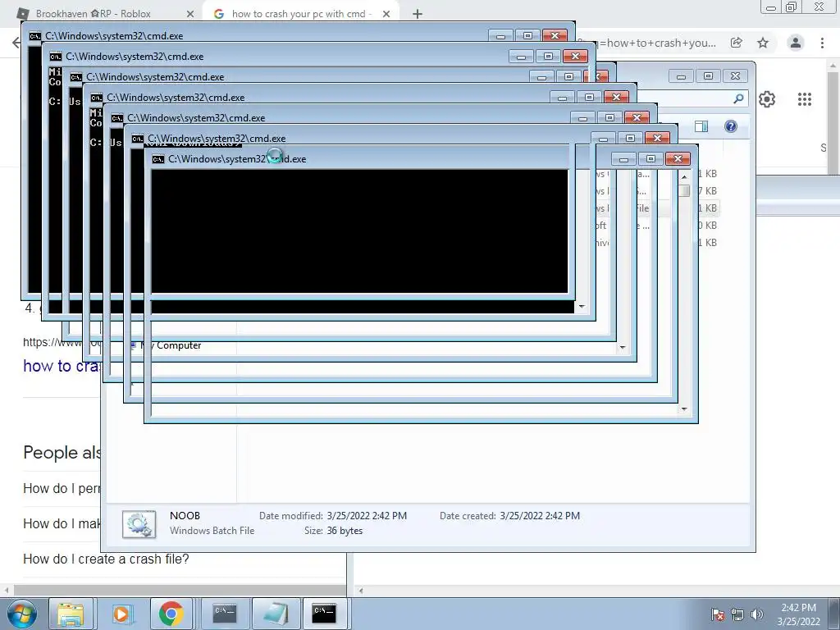This screenshot has height=630, width=840.
Task: Click the active cmd taskbar button beside Notepad
Action: (325, 614)
